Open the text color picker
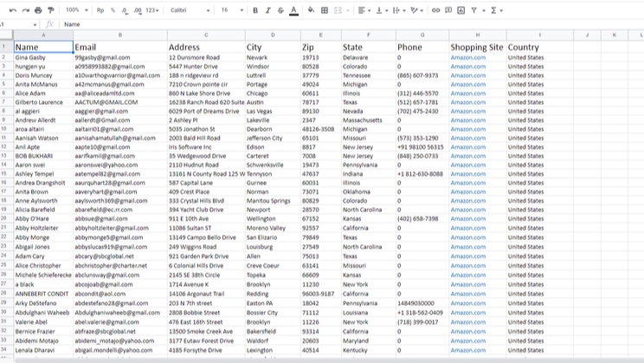Screen dimensions: 644x363 coord(293,10)
